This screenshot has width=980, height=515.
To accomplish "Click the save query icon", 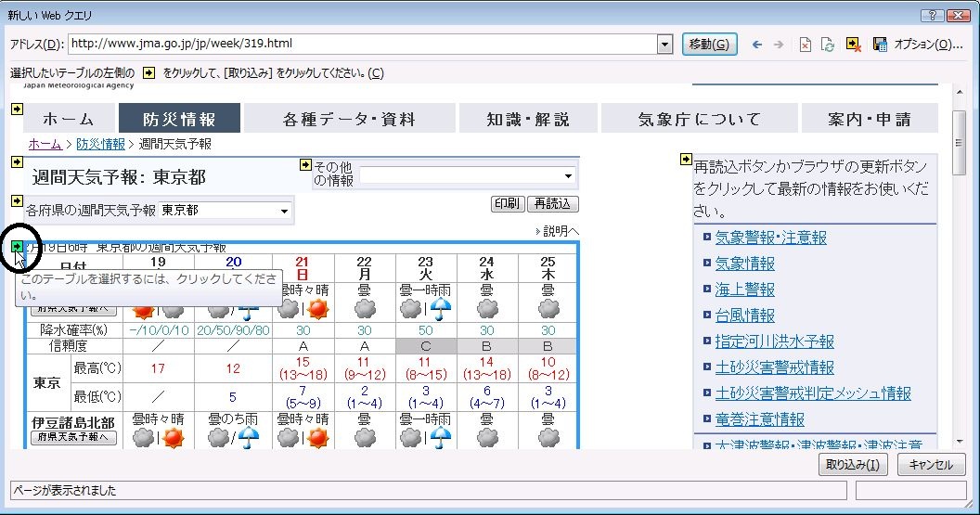I will [879, 45].
